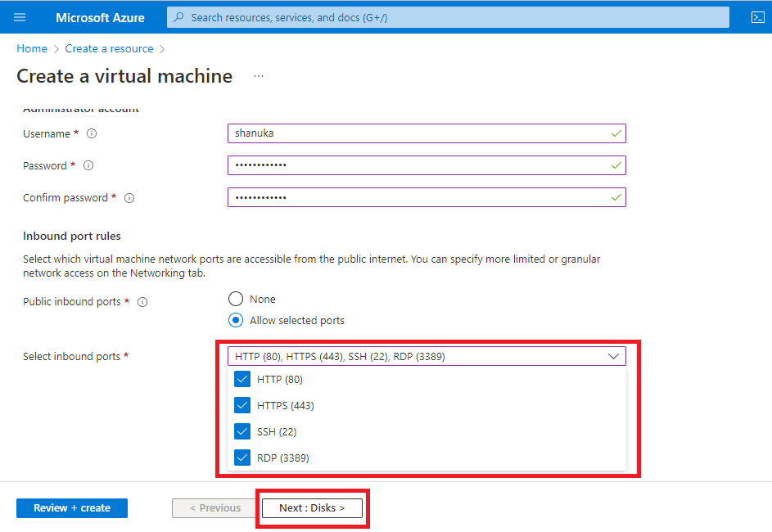Image resolution: width=772 pixels, height=532 pixels.
Task: Click the Password info icon
Action: pyautogui.click(x=88, y=165)
